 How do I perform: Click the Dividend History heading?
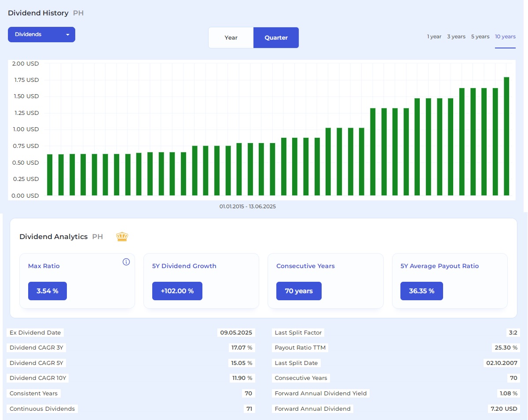click(38, 13)
